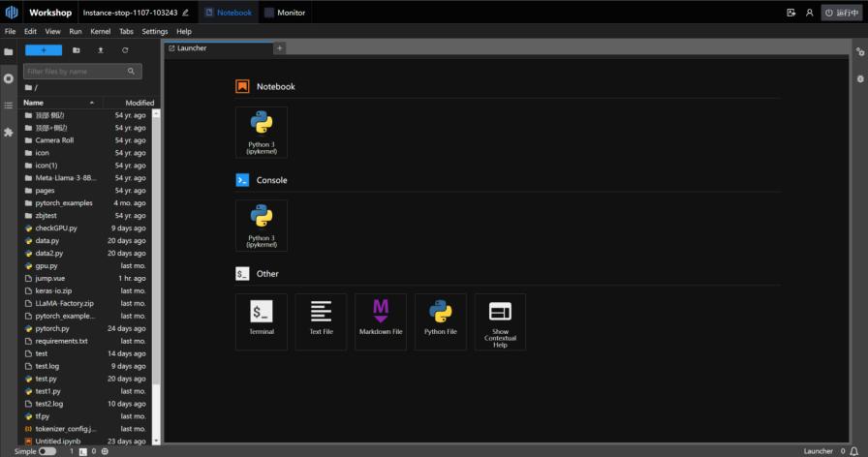The height and width of the screenshot is (457, 868).
Task: Click the file list scroll up arrow
Action: (156, 113)
